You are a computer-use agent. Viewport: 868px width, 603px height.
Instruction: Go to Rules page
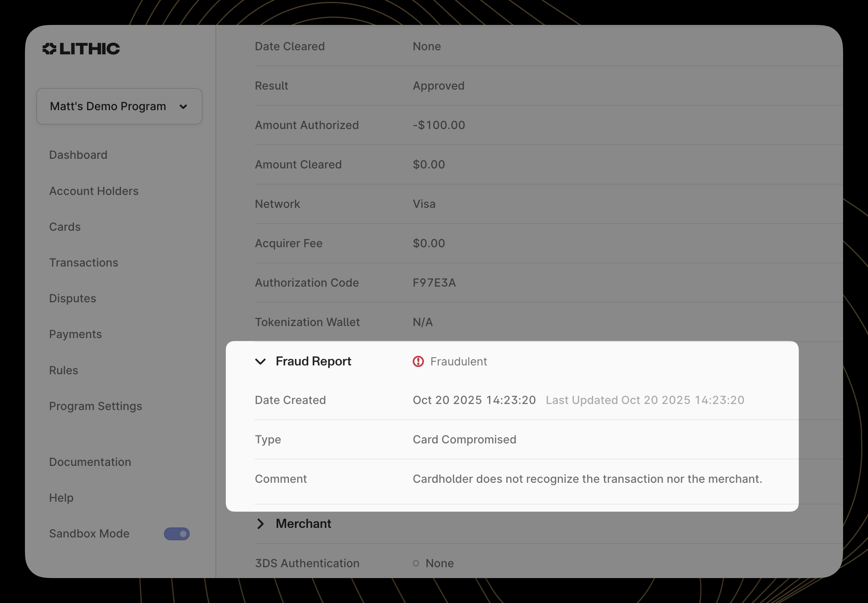click(63, 370)
